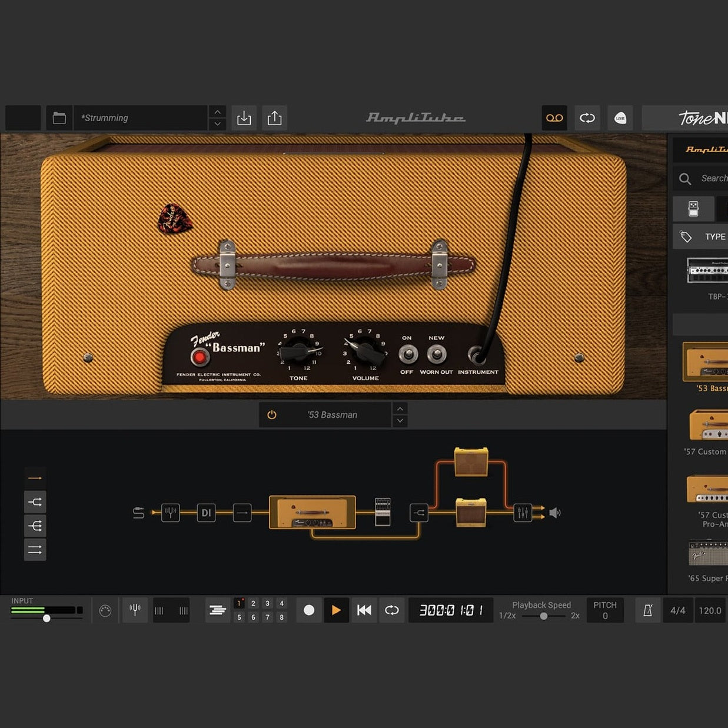The image size is (728, 728).
Task: Click the 4/4 time signature
Action: tap(678, 610)
